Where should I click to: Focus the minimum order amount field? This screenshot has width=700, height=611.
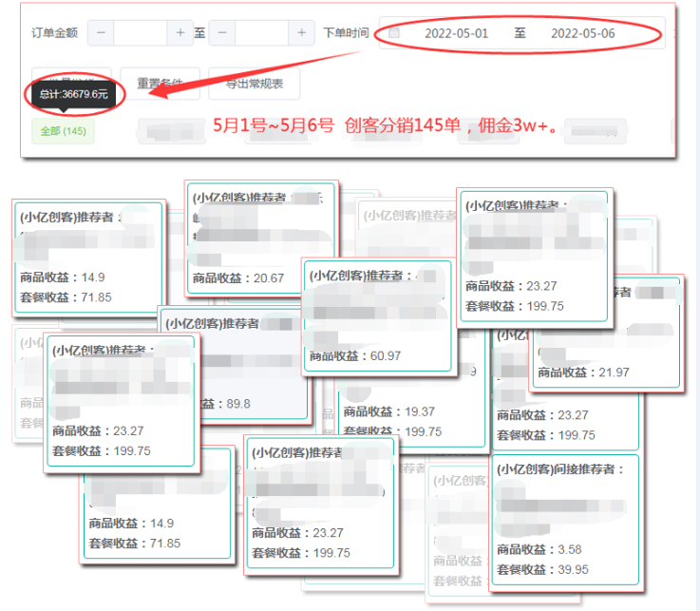(x=141, y=32)
